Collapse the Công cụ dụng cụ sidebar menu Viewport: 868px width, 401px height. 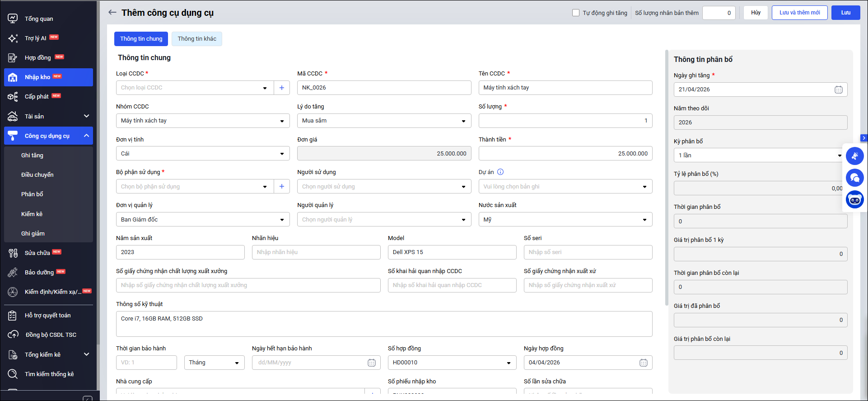pyautogui.click(x=86, y=136)
